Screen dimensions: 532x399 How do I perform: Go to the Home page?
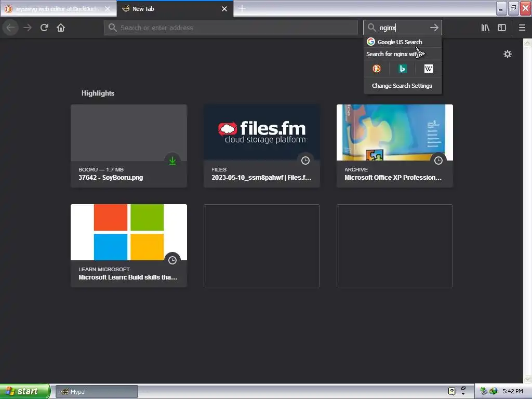pos(61,28)
